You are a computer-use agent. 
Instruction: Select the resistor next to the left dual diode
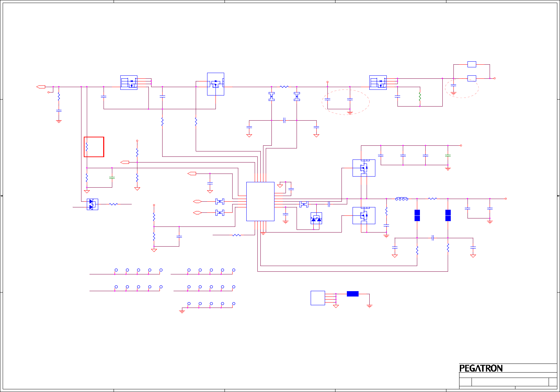114,204
